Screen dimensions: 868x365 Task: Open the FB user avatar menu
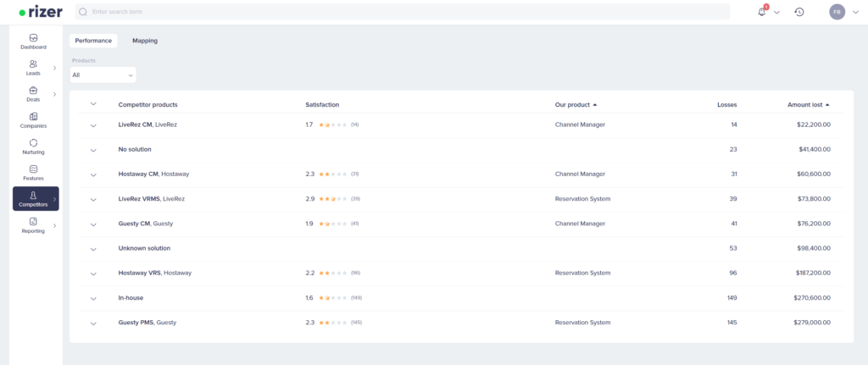[x=837, y=12]
